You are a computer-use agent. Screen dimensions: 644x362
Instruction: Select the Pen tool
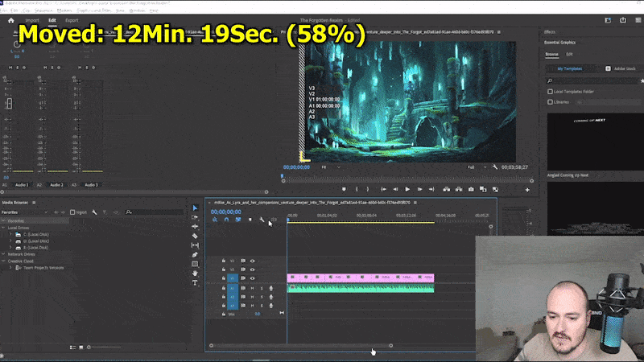[195, 255]
